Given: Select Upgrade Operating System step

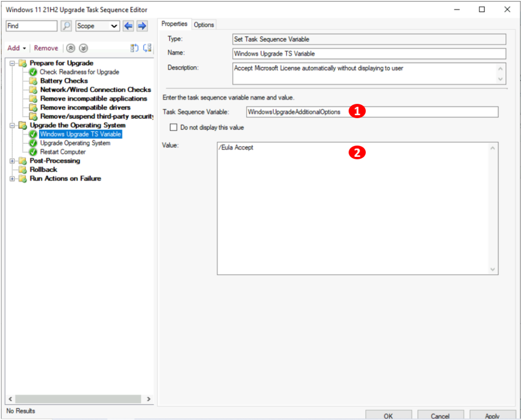Looking at the screenshot, I should (x=75, y=143).
